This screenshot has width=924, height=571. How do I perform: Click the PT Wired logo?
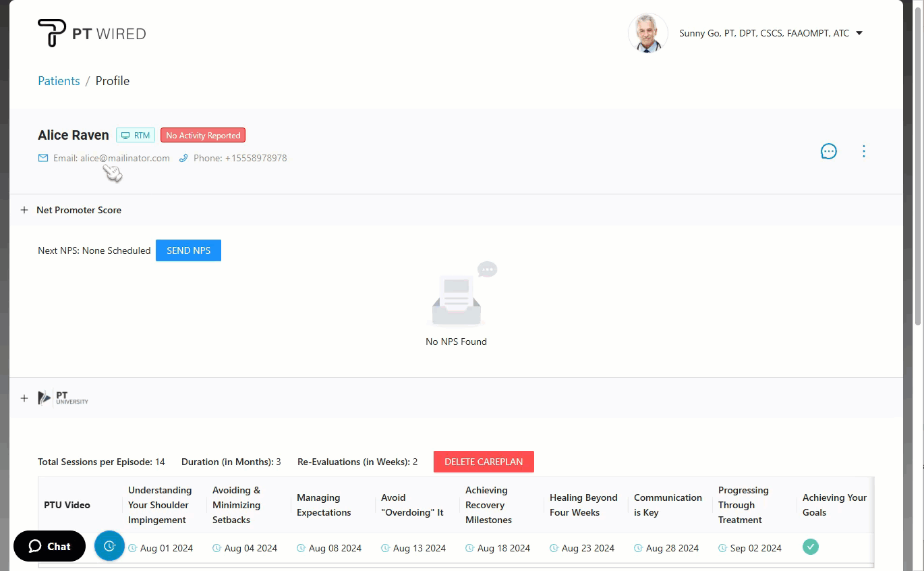[92, 33]
